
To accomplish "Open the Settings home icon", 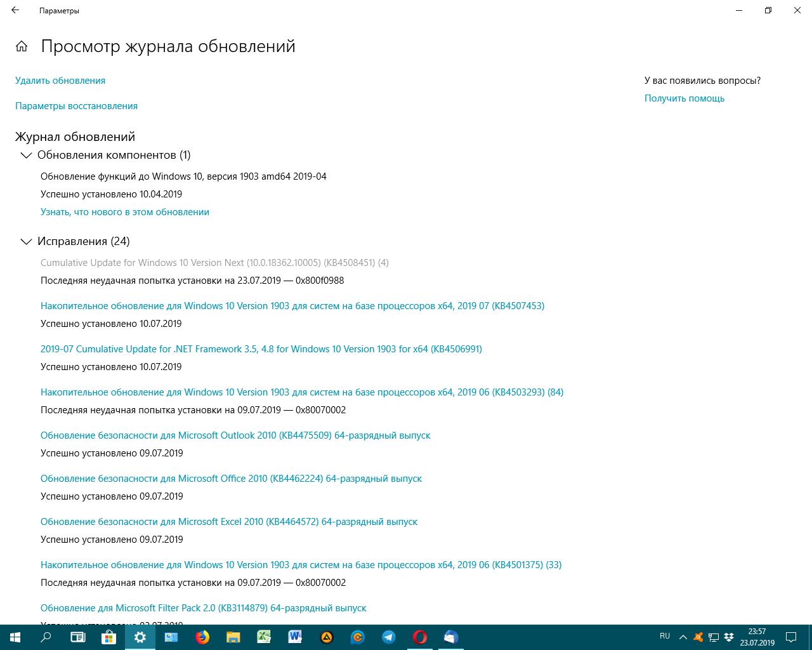I will pyautogui.click(x=22, y=46).
